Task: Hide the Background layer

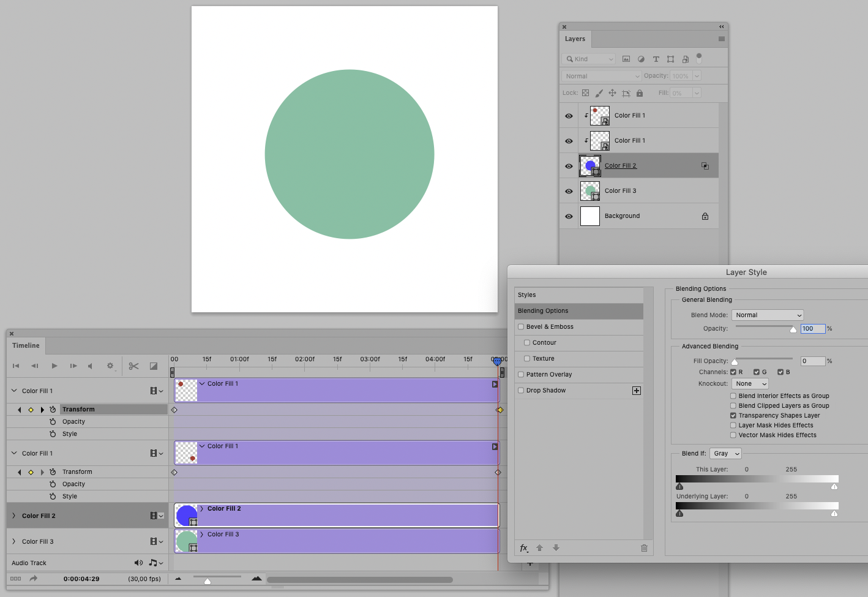Action: point(569,216)
